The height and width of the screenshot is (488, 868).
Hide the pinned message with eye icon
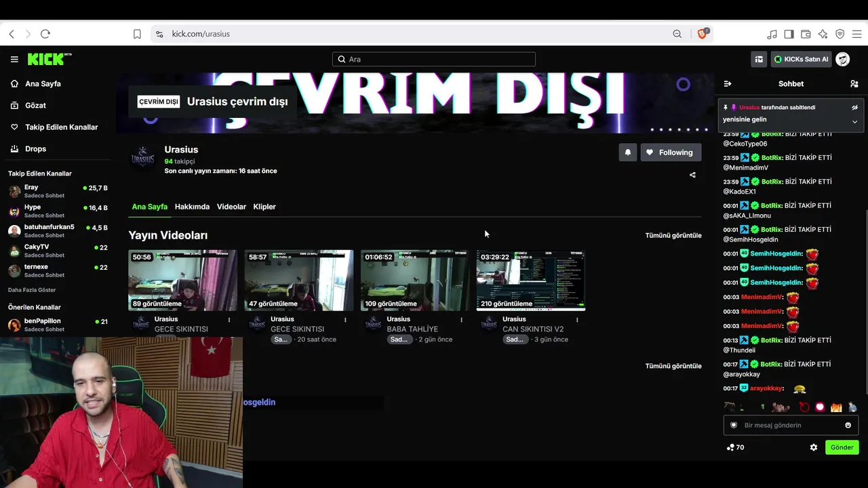[x=855, y=107]
